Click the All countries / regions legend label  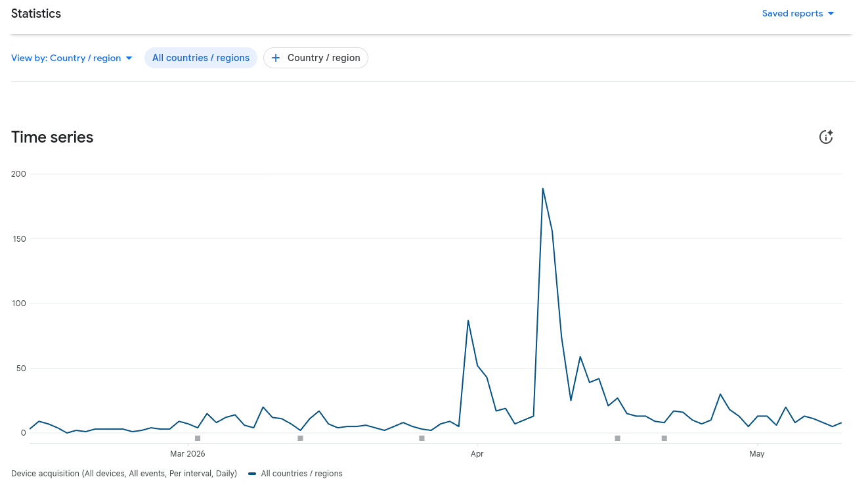pos(302,474)
